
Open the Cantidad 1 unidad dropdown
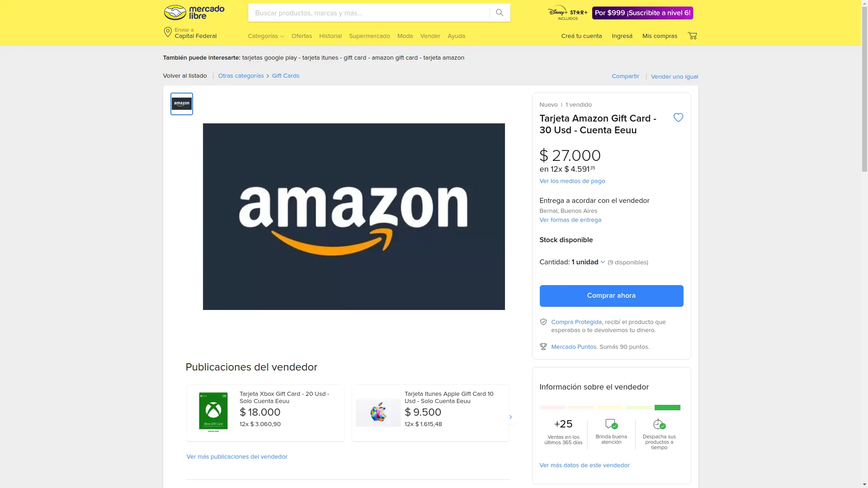(x=588, y=262)
